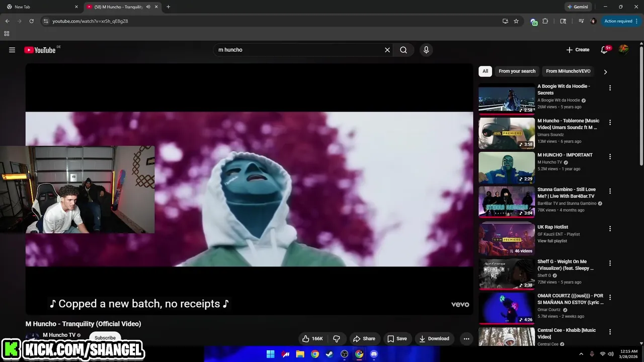Open options for UK Rap Hotlist playlist
The height and width of the screenshot is (362, 644).
click(610, 228)
